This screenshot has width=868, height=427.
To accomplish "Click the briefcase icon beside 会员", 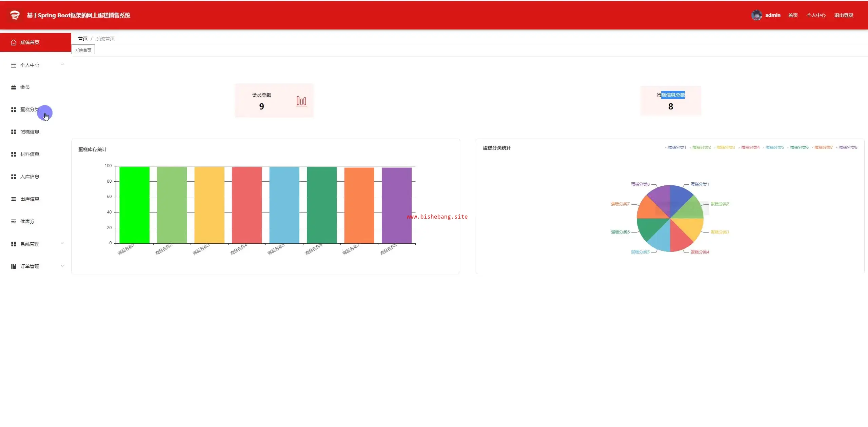I will click(x=14, y=87).
